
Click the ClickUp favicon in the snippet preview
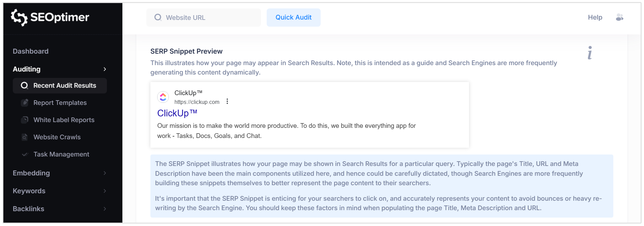(x=163, y=97)
